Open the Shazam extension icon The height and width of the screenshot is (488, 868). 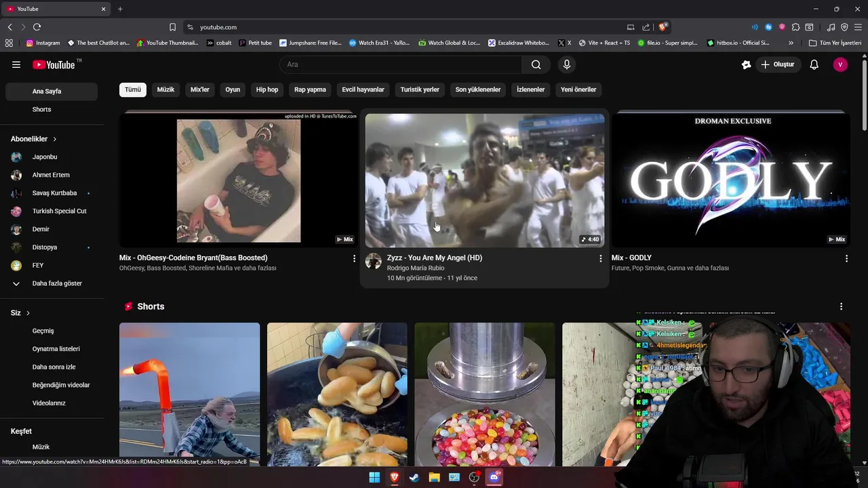pyautogui.click(x=768, y=27)
